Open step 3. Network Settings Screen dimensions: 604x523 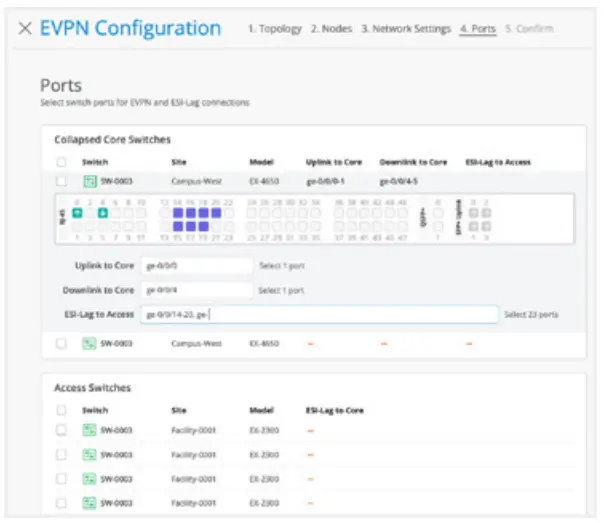(x=406, y=28)
